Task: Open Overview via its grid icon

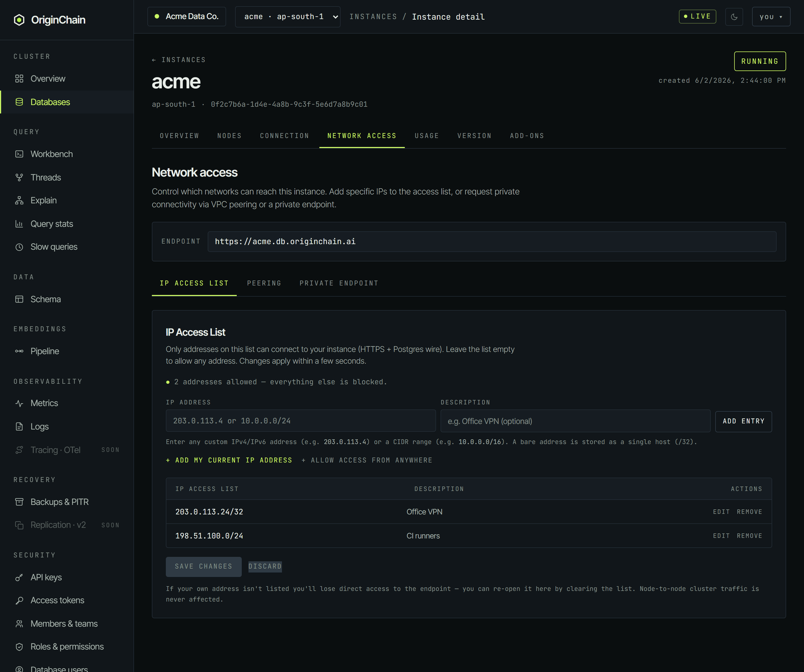Action: 19,79
